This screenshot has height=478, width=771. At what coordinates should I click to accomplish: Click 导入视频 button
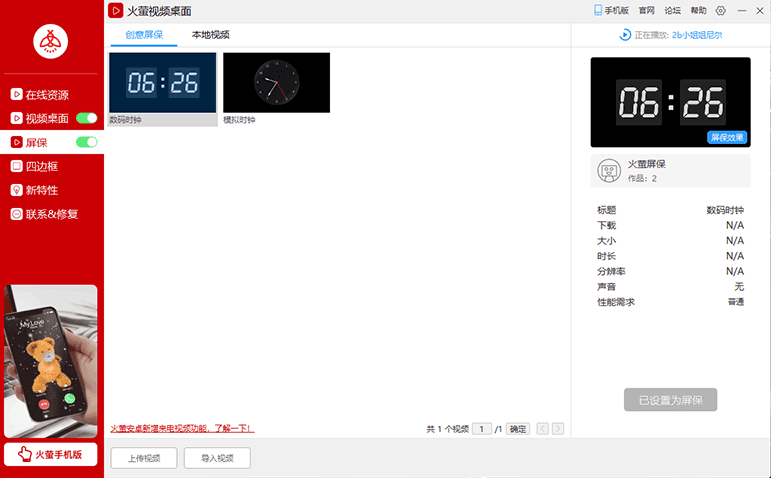[217, 458]
